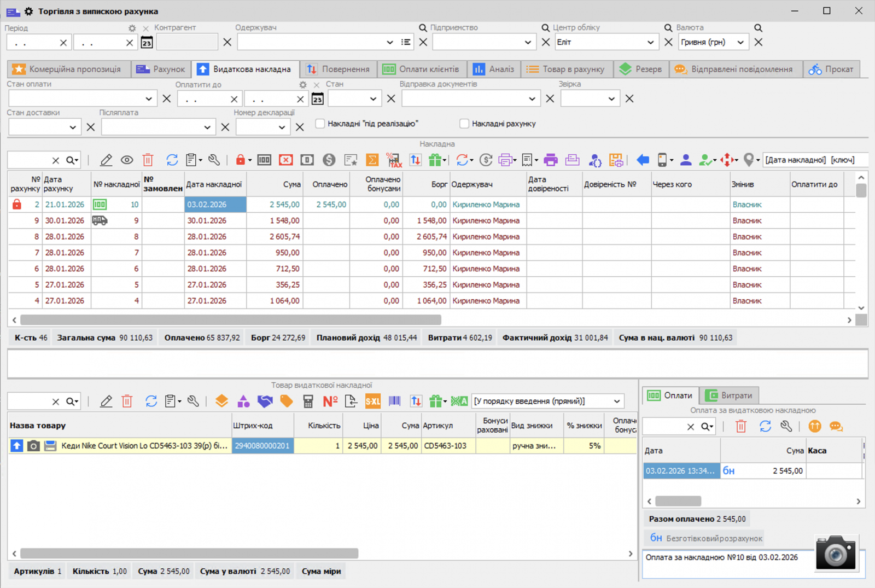Image resolution: width=875 pixels, height=588 pixels.
Task: Switch to the Повернення tab
Action: click(338, 69)
